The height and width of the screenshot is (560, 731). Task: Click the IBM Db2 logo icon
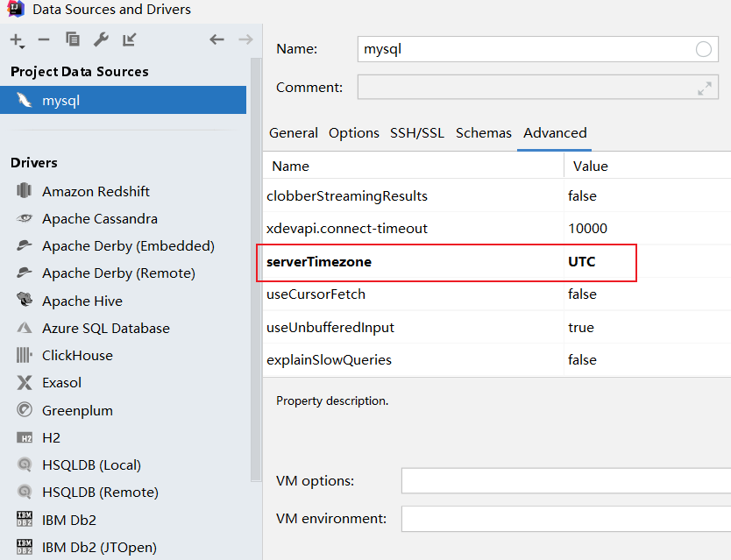click(x=25, y=519)
